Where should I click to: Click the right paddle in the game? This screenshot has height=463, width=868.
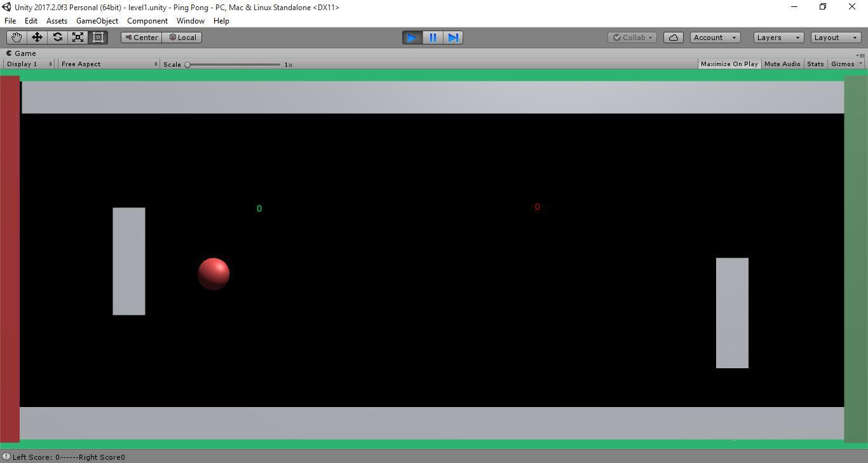tap(732, 313)
